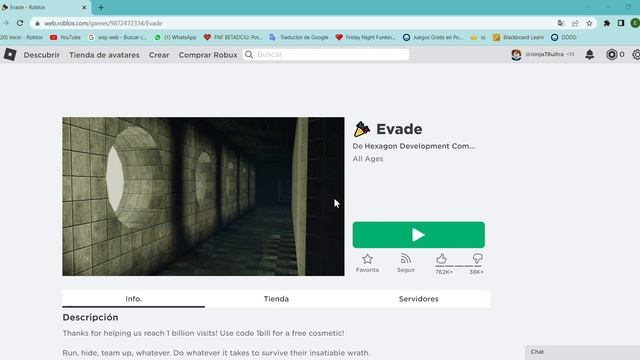Open Tienda de avatares
Screen dimensions: 640x360
(x=104, y=55)
